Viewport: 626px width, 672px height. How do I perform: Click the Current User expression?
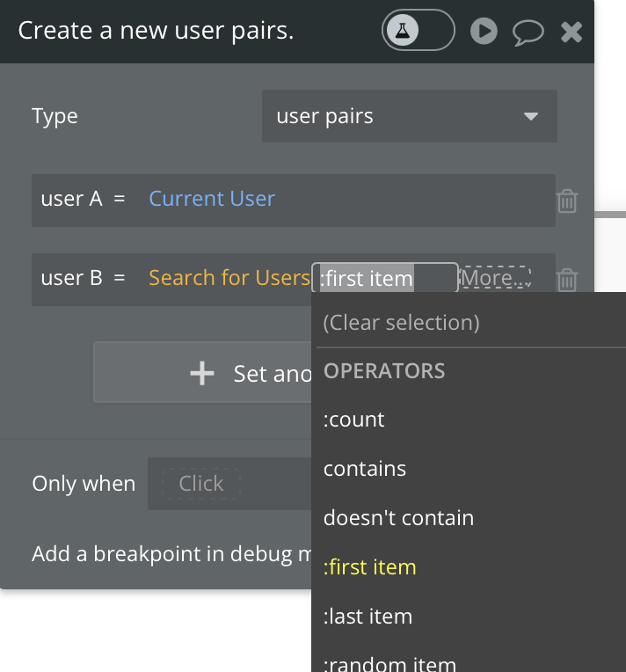212,199
